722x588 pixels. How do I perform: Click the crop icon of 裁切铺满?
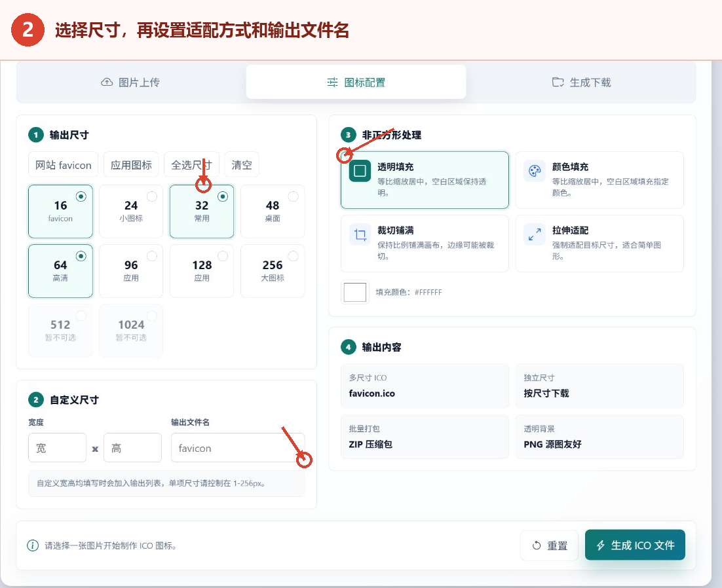[x=360, y=234]
